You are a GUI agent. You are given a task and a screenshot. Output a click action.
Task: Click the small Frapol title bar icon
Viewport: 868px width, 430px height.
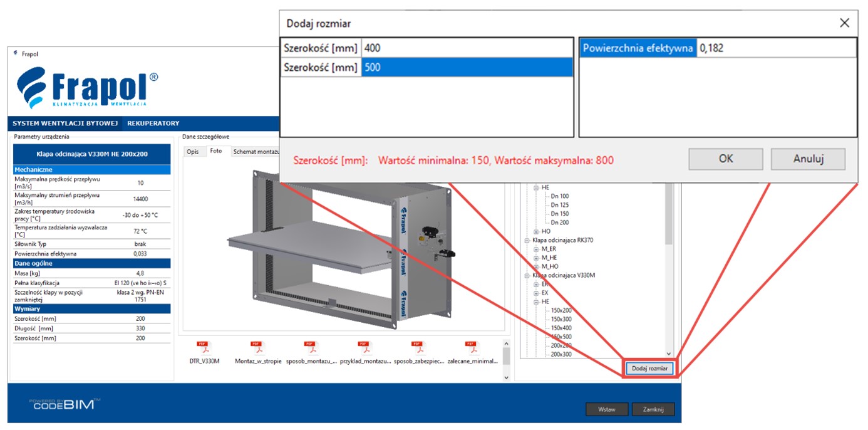pyautogui.click(x=16, y=53)
